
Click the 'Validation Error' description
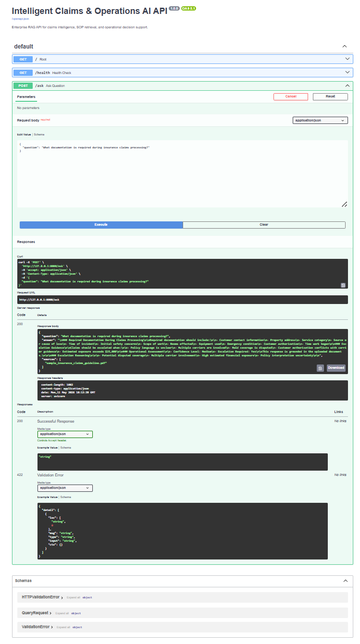(x=50, y=475)
